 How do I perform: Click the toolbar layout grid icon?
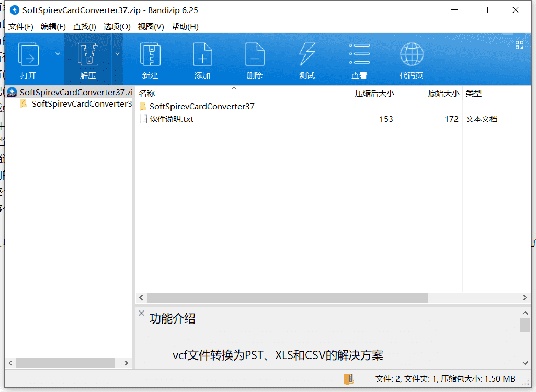click(x=519, y=45)
